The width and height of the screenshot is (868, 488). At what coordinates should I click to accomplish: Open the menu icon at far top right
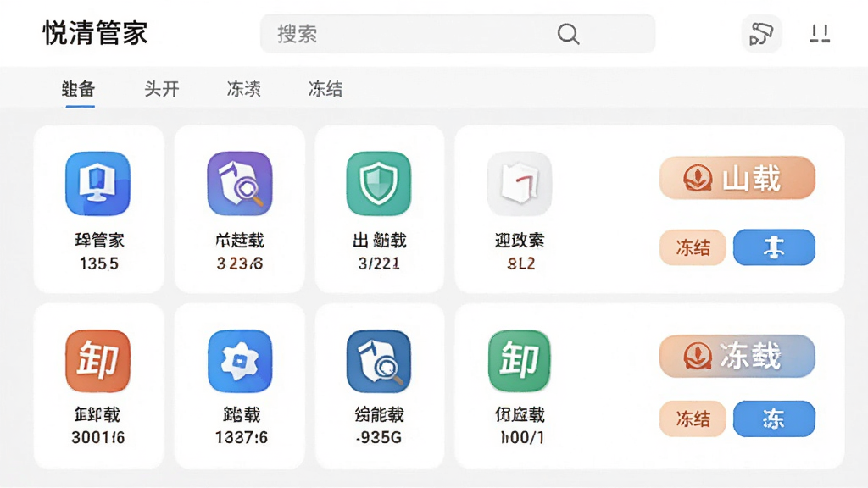pyautogui.click(x=820, y=34)
